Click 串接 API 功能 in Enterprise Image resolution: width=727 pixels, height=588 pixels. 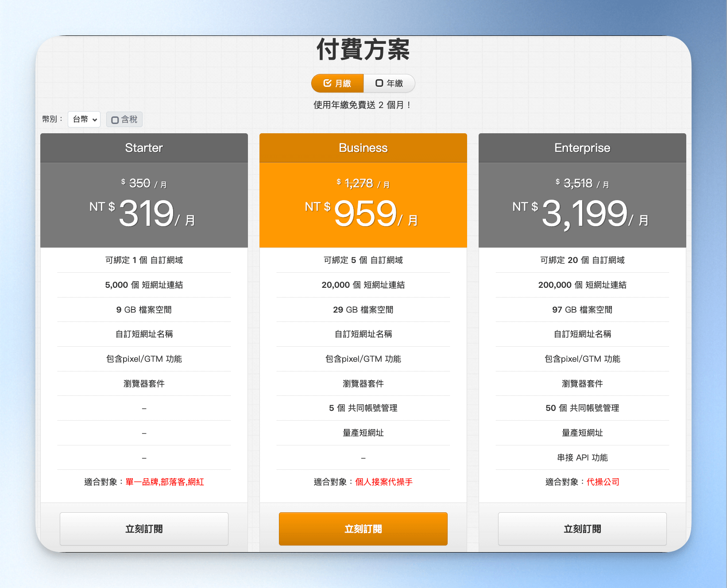coord(582,457)
